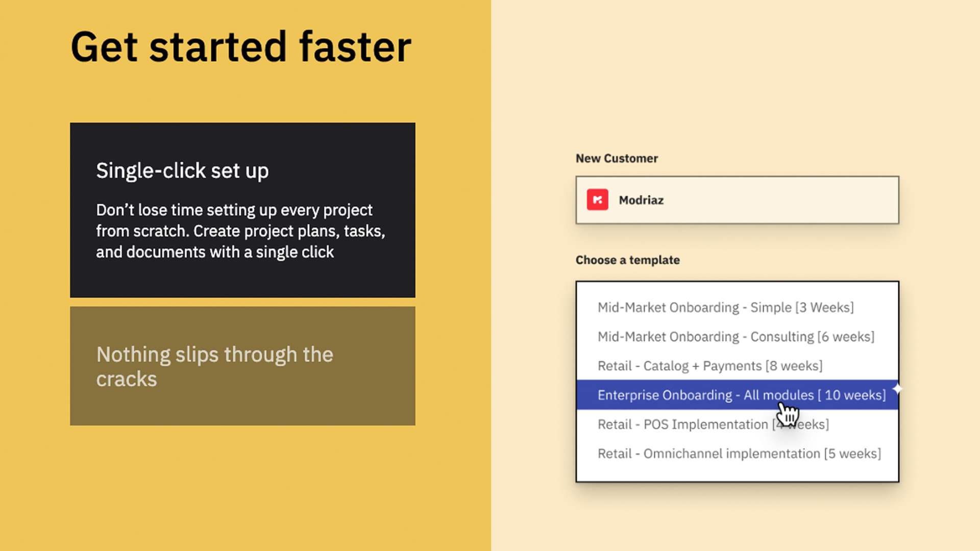Focus the New Customer input field
The image size is (980, 551).
tap(737, 200)
